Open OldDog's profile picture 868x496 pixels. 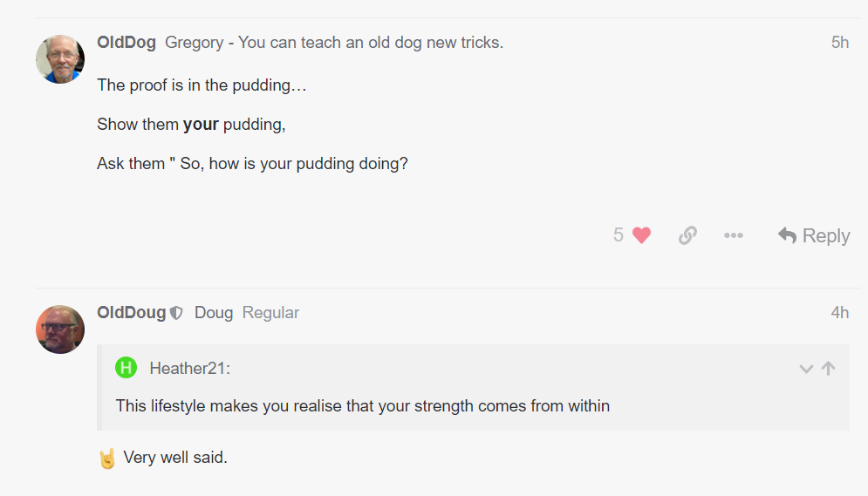[x=60, y=59]
